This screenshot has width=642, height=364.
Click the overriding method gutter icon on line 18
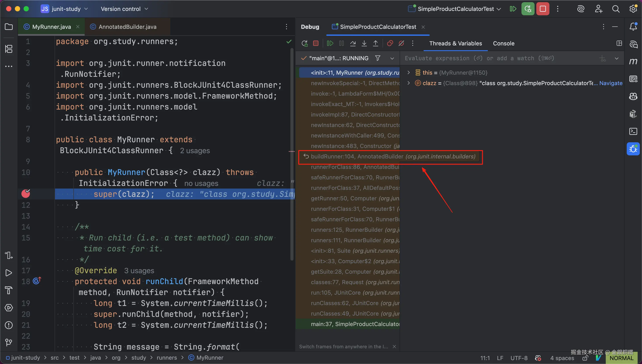click(37, 281)
